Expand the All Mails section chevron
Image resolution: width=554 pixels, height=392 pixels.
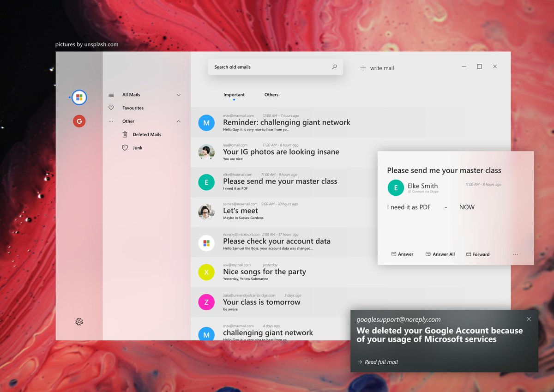point(179,94)
